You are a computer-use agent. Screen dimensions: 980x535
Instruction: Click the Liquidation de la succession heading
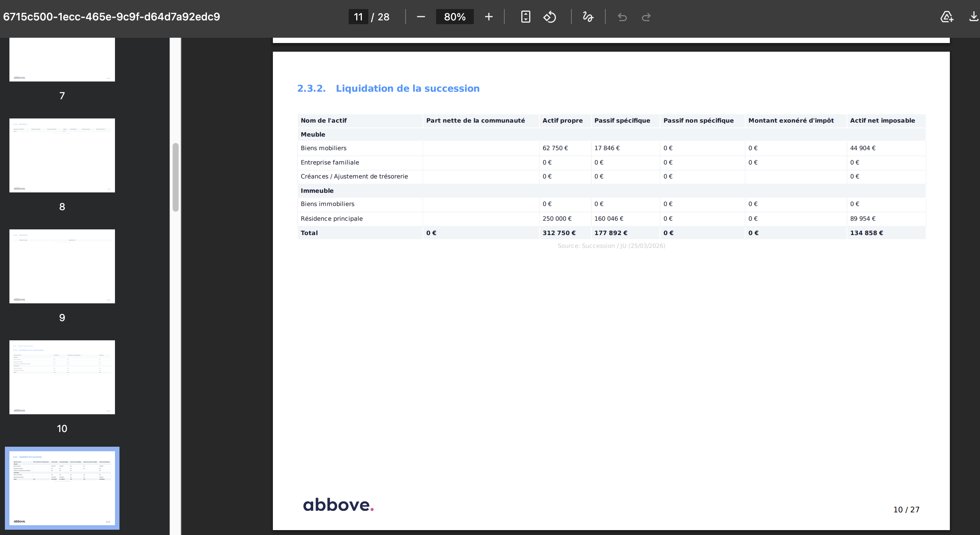pyautogui.click(x=407, y=88)
